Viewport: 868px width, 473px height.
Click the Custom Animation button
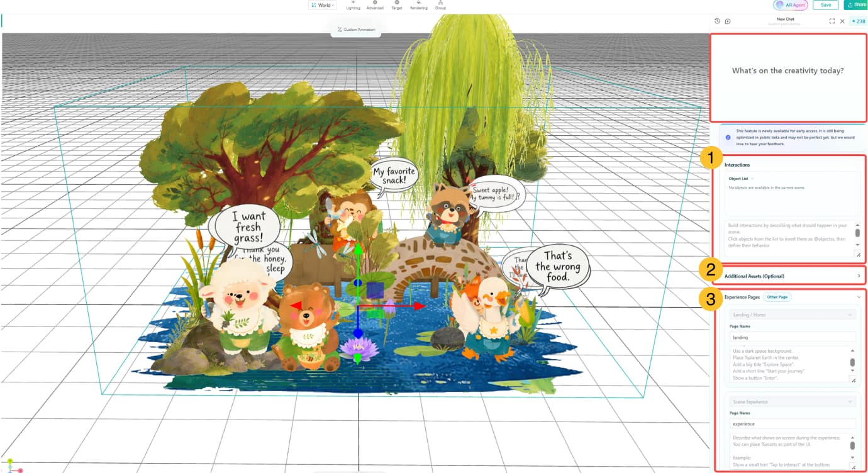tap(356, 30)
